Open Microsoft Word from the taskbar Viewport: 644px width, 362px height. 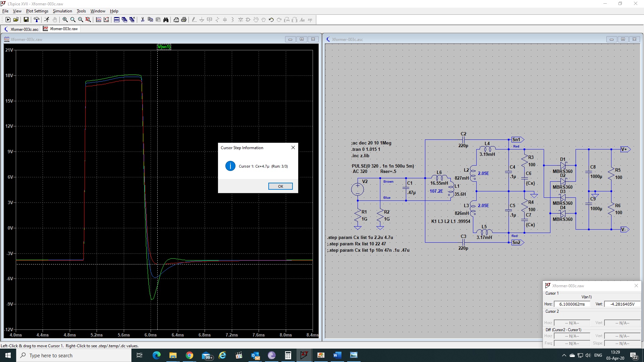point(337,355)
